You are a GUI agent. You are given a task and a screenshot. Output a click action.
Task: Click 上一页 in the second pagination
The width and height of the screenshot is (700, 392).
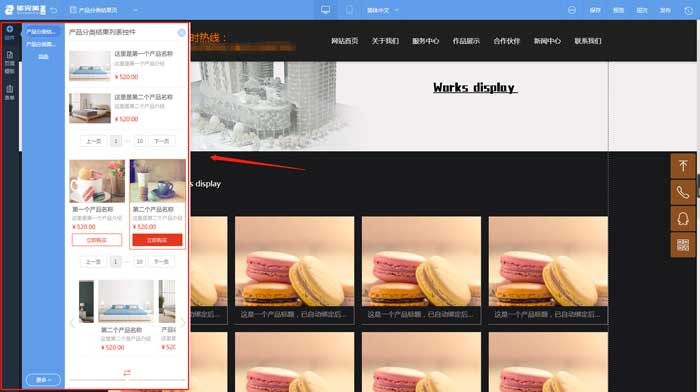tap(93, 262)
